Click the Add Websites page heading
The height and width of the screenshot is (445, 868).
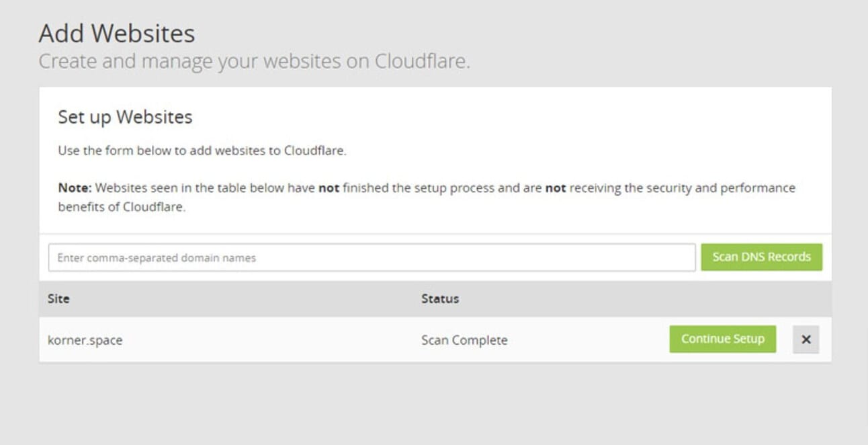[x=117, y=33]
